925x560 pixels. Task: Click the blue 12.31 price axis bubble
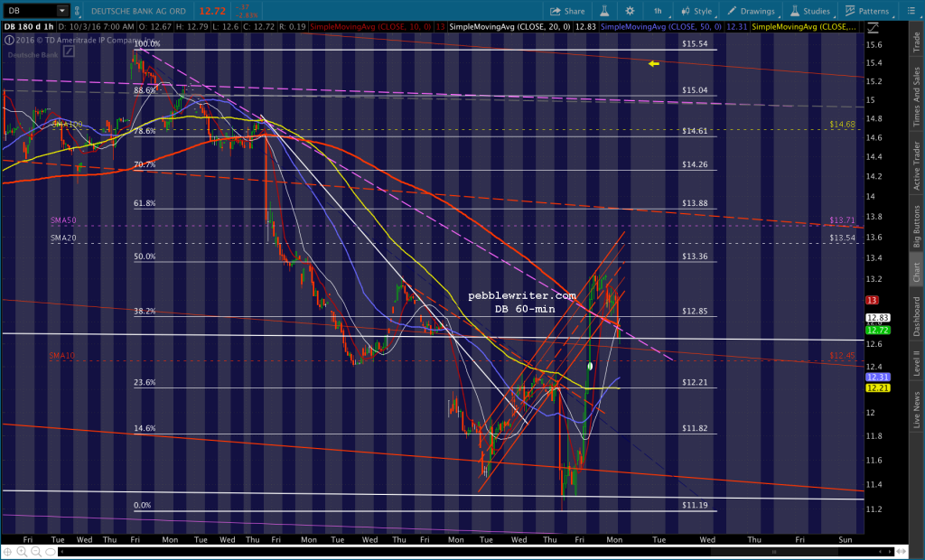tap(877, 377)
